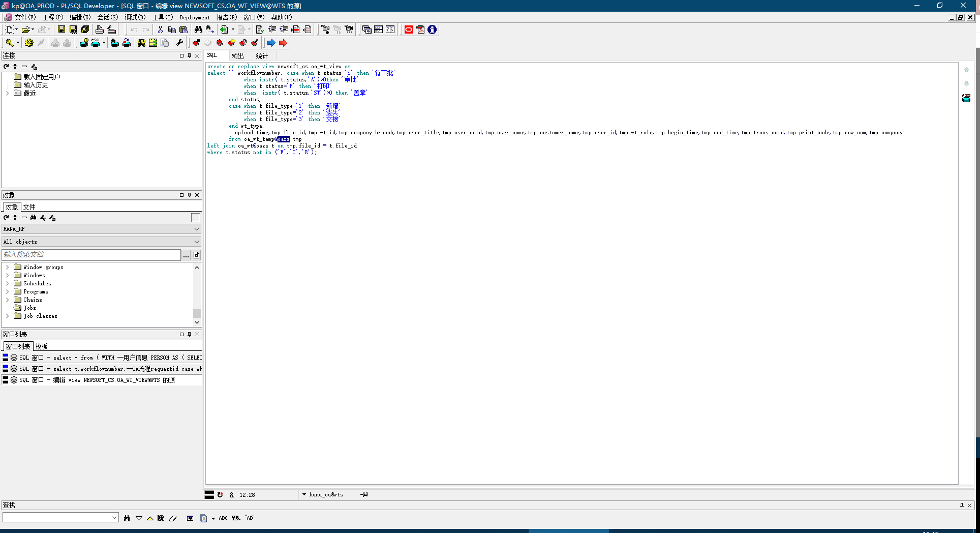Switch to the 模板 tab
Image resolution: width=980 pixels, height=533 pixels.
click(42, 346)
